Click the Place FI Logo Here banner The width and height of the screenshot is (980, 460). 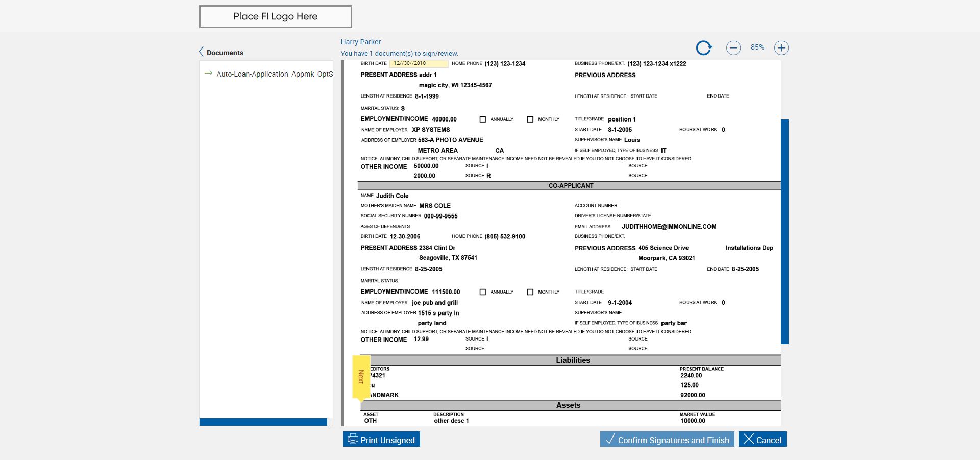[275, 16]
